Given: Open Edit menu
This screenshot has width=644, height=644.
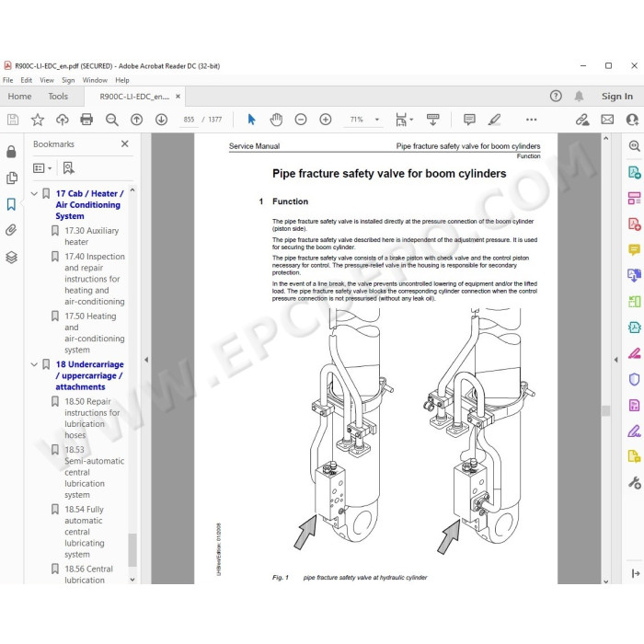Looking at the screenshot, I should 27,80.
